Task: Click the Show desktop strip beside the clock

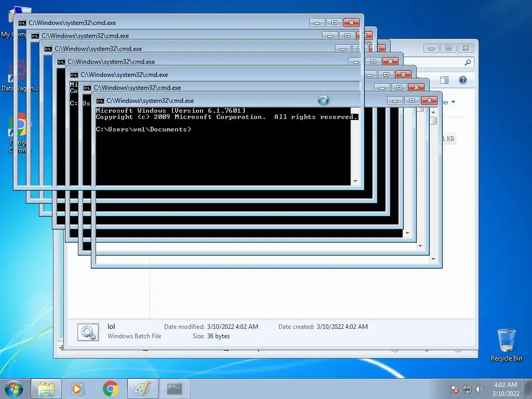Action: click(528, 389)
